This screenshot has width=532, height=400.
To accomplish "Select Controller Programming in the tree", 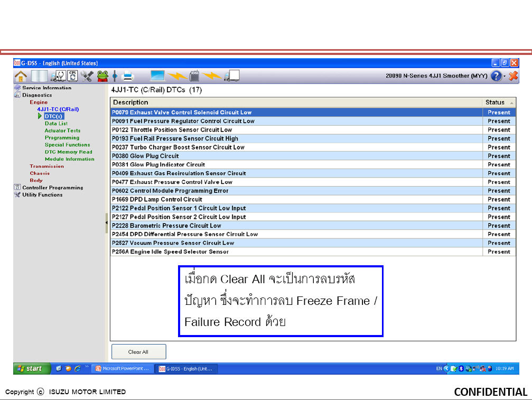I will click(x=53, y=188).
